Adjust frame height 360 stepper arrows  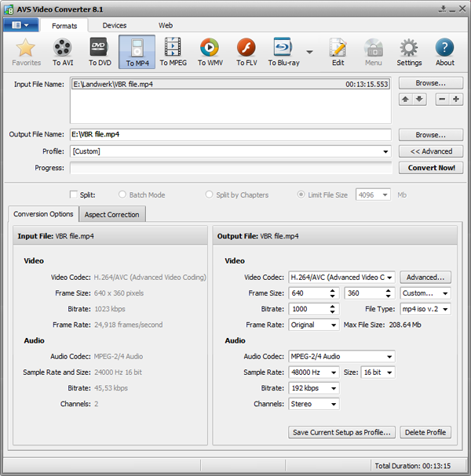389,293
